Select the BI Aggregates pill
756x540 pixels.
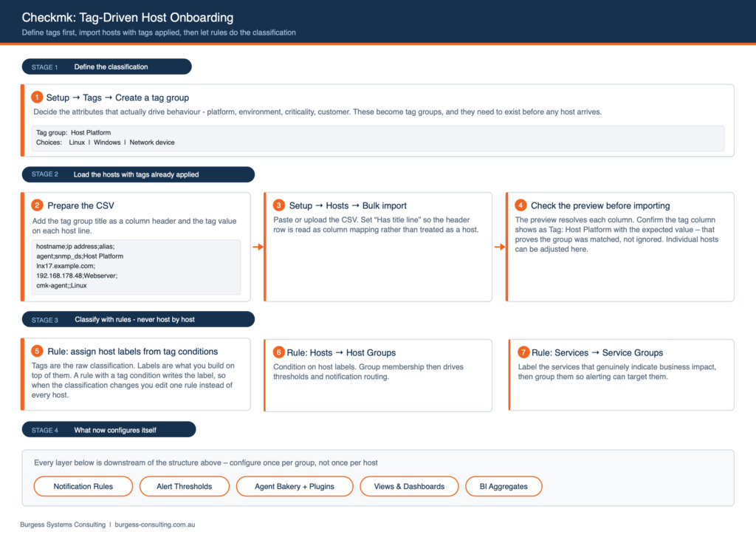pos(504,486)
